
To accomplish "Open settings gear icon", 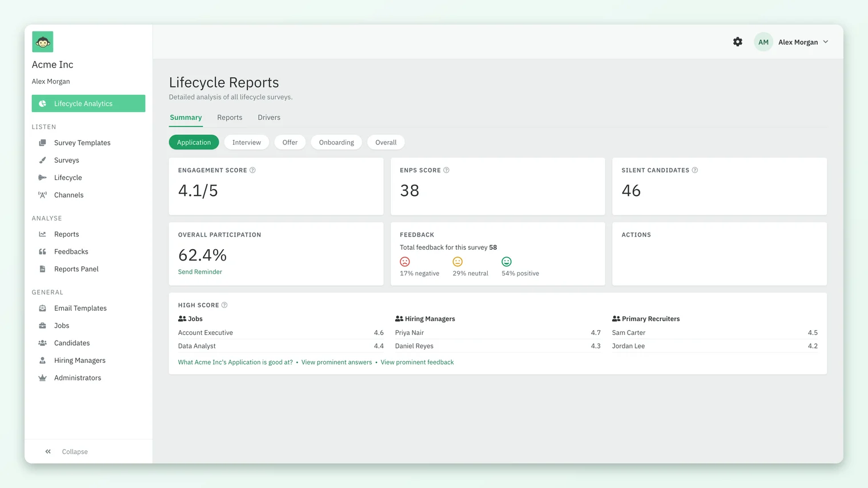I will point(738,42).
